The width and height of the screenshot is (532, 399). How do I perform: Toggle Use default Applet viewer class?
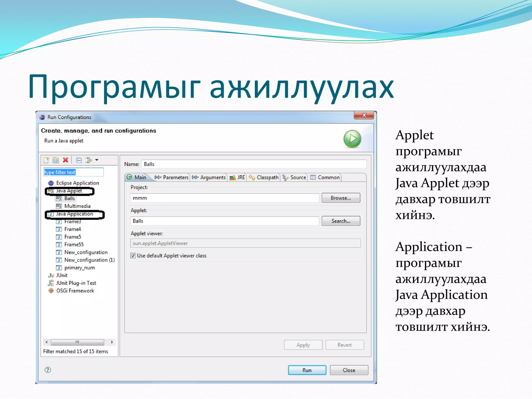[133, 256]
